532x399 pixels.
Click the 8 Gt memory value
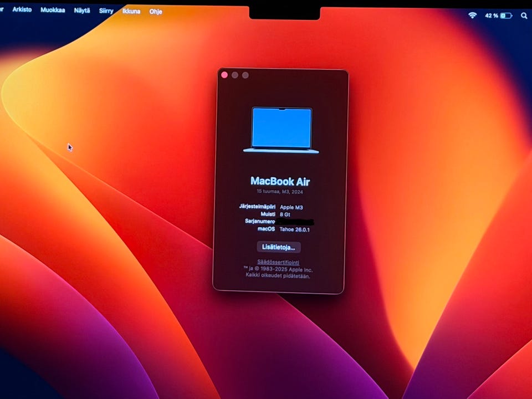285,214
